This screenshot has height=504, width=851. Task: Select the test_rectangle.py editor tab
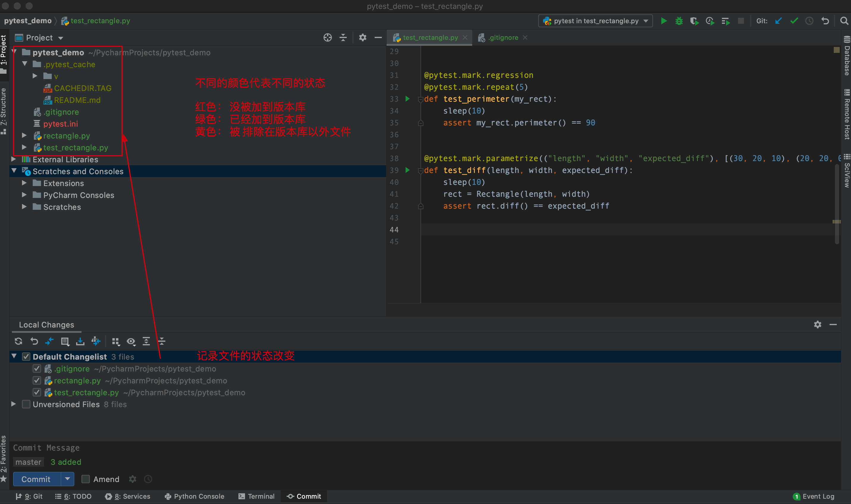coord(430,38)
